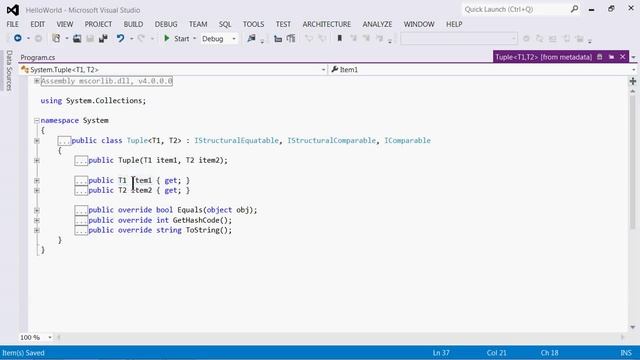Expand the ToString method outlining node
This screenshot has height=360, width=640.
[37, 230]
